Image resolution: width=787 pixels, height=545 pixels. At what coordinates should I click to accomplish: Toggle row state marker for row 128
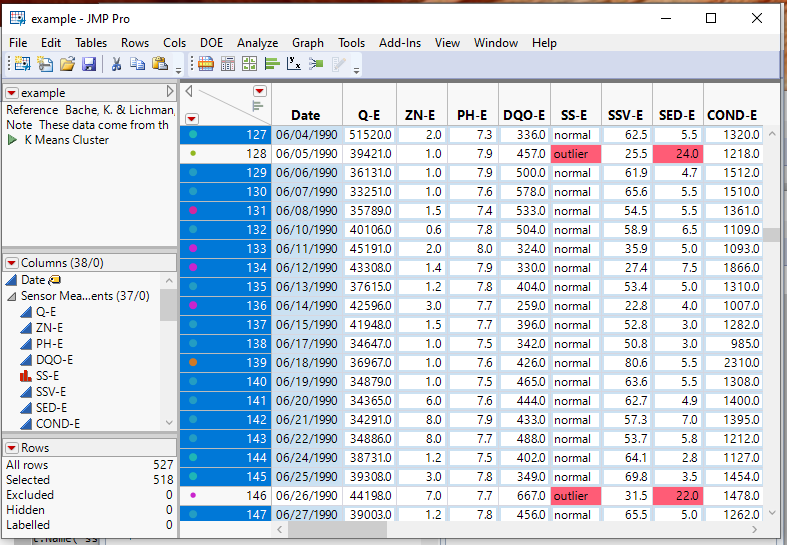click(193, 153)
